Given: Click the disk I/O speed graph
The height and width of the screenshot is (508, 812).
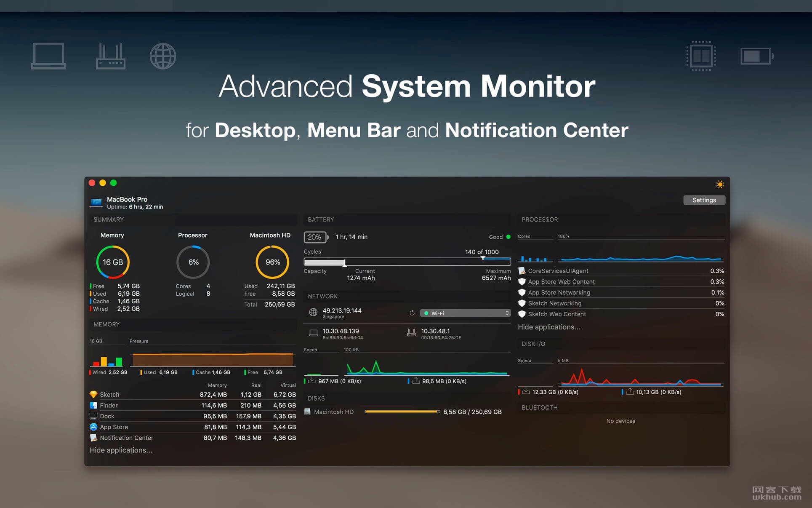Looking at the screenshot, I should click(641, 377).
